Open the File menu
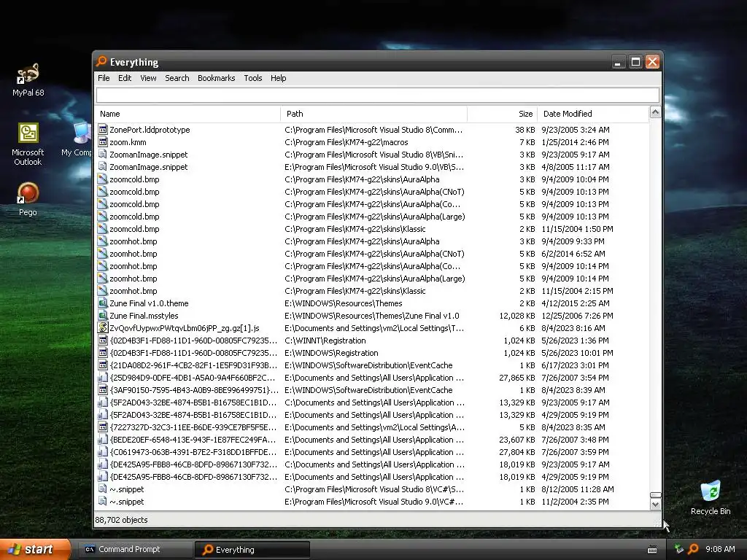This screenshot has width=747, height=560. [x=104, y=78]
